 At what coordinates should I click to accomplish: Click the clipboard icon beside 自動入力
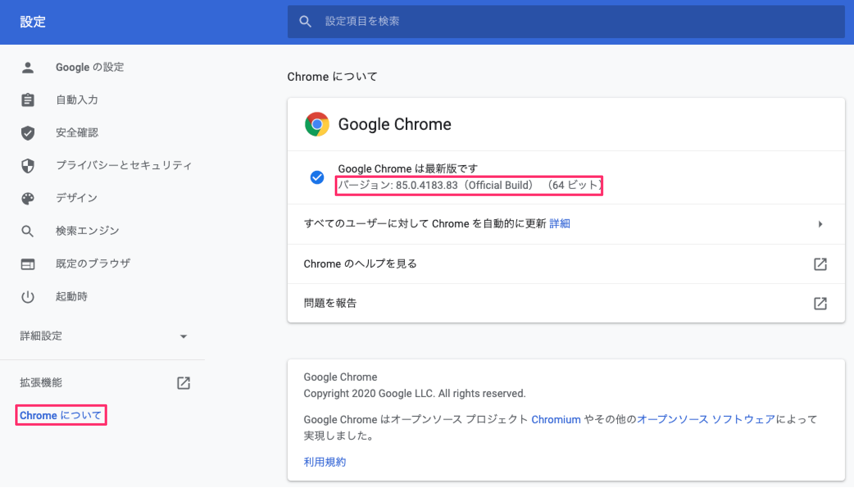coord(27,100)
